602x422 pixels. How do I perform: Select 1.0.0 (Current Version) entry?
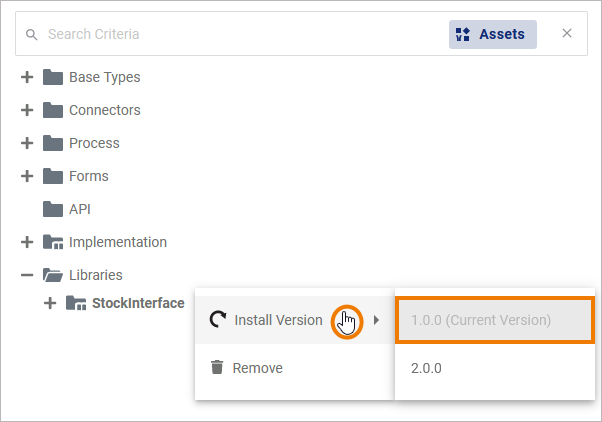point(481,320)
